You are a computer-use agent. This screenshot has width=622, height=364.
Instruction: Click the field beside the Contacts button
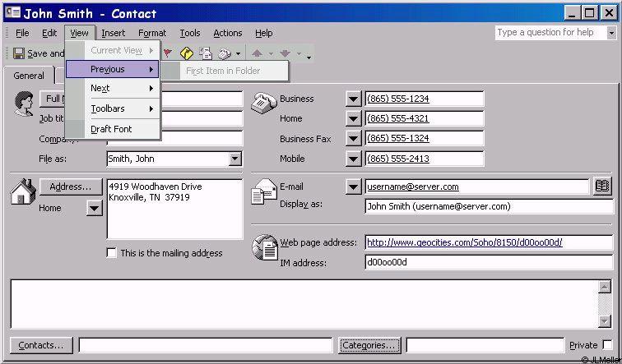point(206,345)
